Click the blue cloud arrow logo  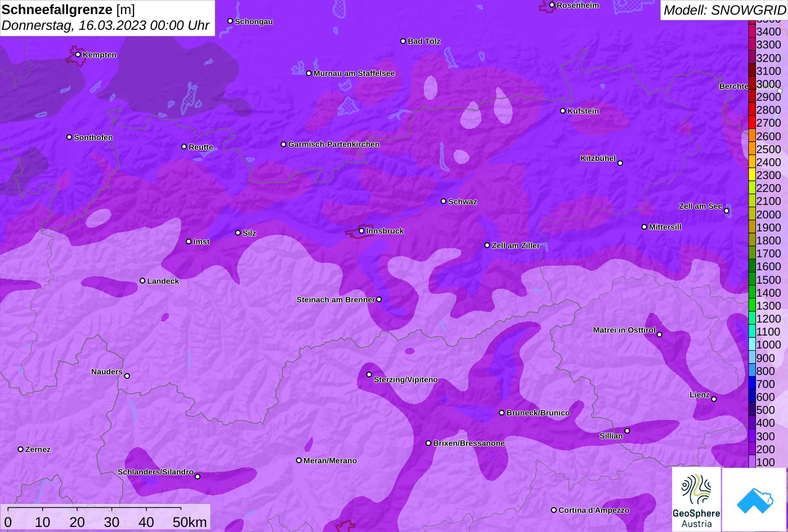point(755,499)
